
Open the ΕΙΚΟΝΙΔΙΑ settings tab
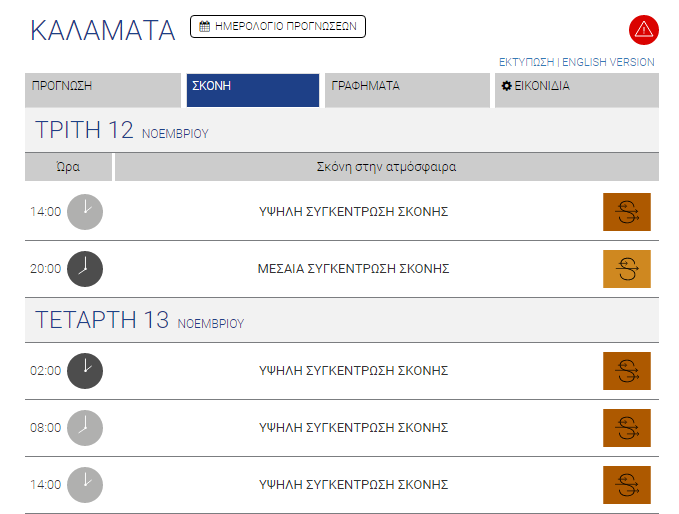(x=577, y=90)
